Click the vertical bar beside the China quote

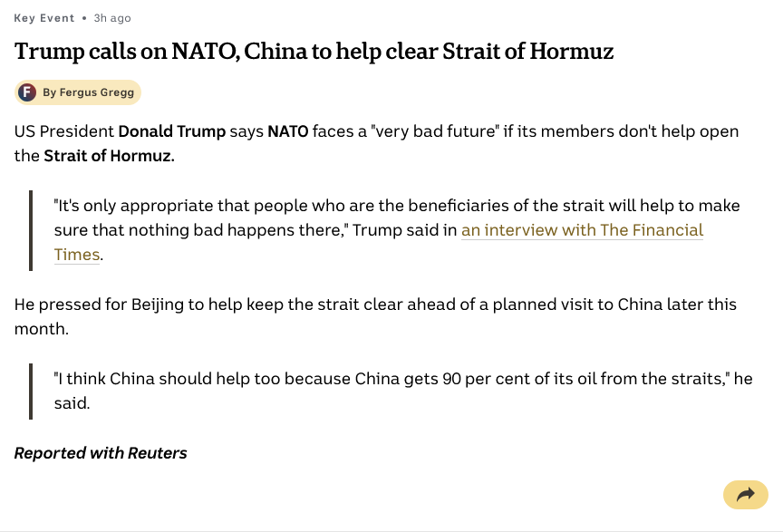31,391
